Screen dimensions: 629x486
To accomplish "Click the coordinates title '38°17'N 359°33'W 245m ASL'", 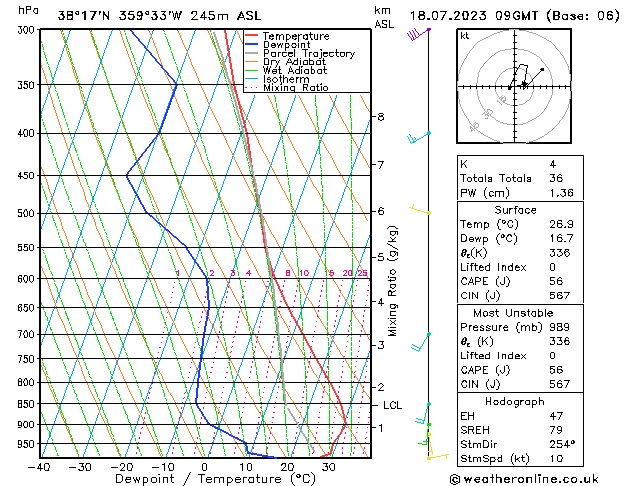I will [x=159, y=16].
